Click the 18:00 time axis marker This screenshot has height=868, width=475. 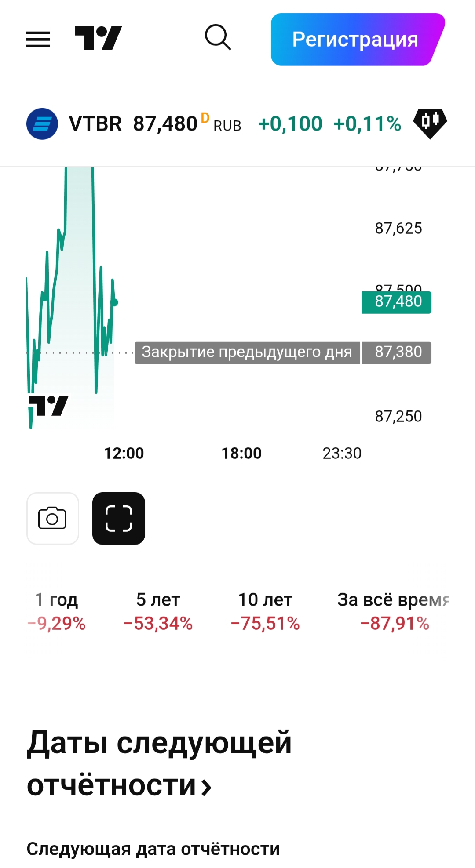tap(241, 453)
